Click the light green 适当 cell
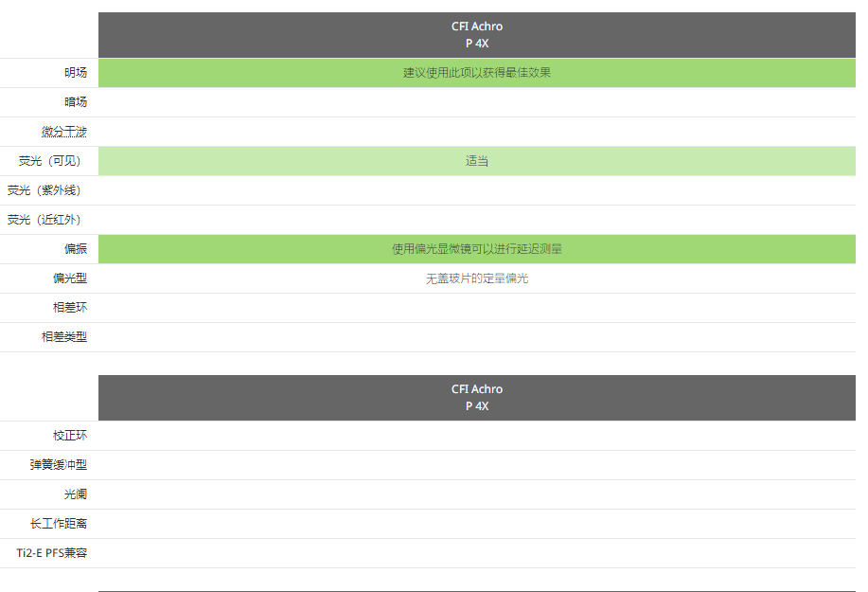The width and height of the screenshot is (868, 592). (477, 161)
